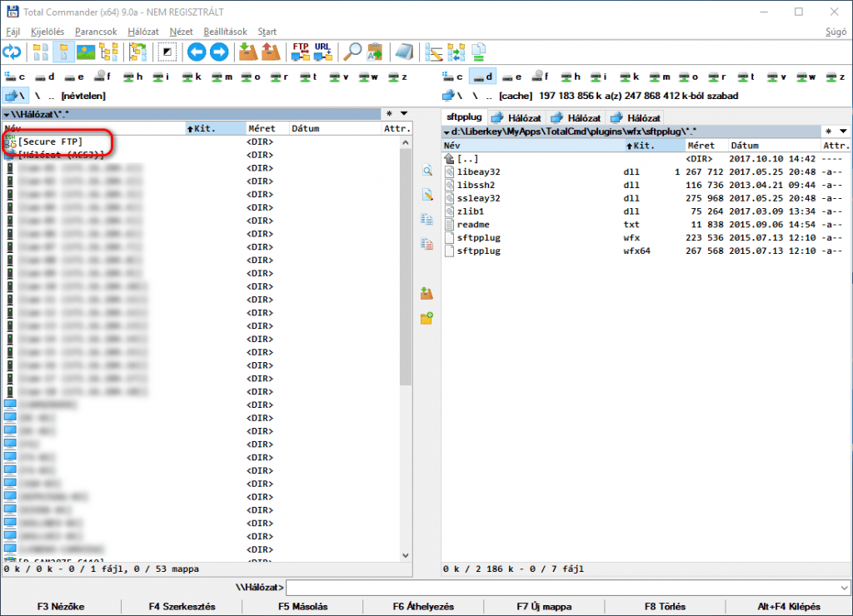Open the notepad icon in toolbar

click(404, 52)
